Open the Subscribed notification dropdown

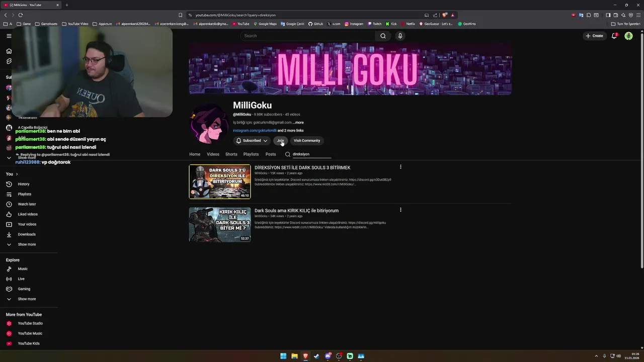pos(252,141)
